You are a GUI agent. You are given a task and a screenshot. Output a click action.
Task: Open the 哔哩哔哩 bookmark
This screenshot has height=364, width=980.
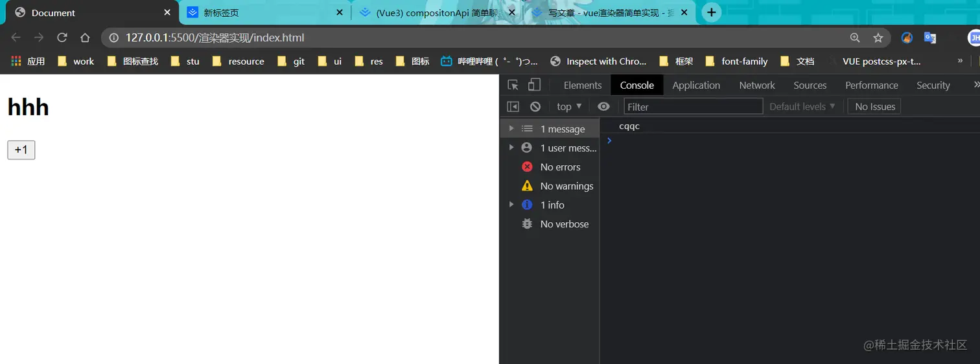coord(489,61)
